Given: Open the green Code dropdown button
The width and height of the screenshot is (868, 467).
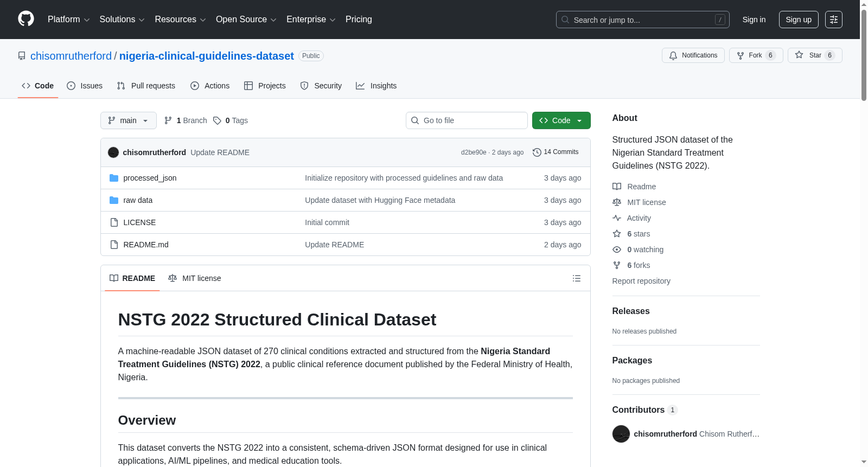Looking at the screenshot, I should [561, 120].
